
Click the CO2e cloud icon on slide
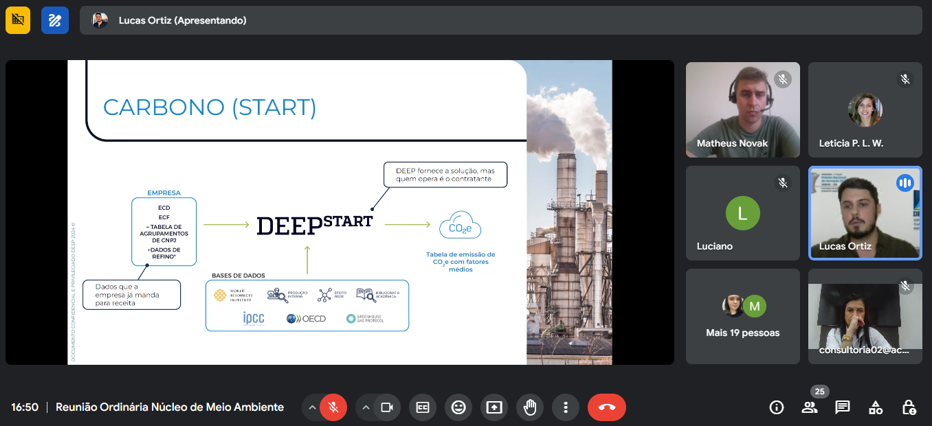(459, 226)
